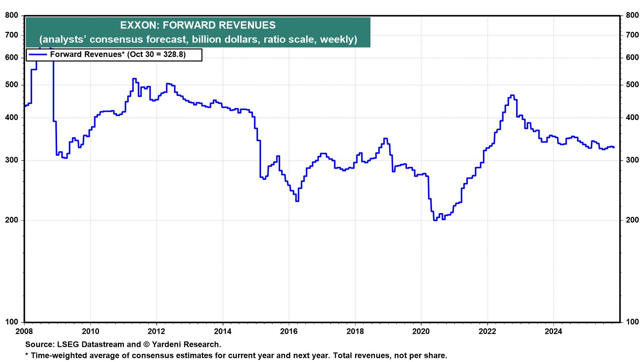The height and width of the screenshot is (362, 644).
Task: Click the blue legend line swatch
Action: click(x=38, y=55)
